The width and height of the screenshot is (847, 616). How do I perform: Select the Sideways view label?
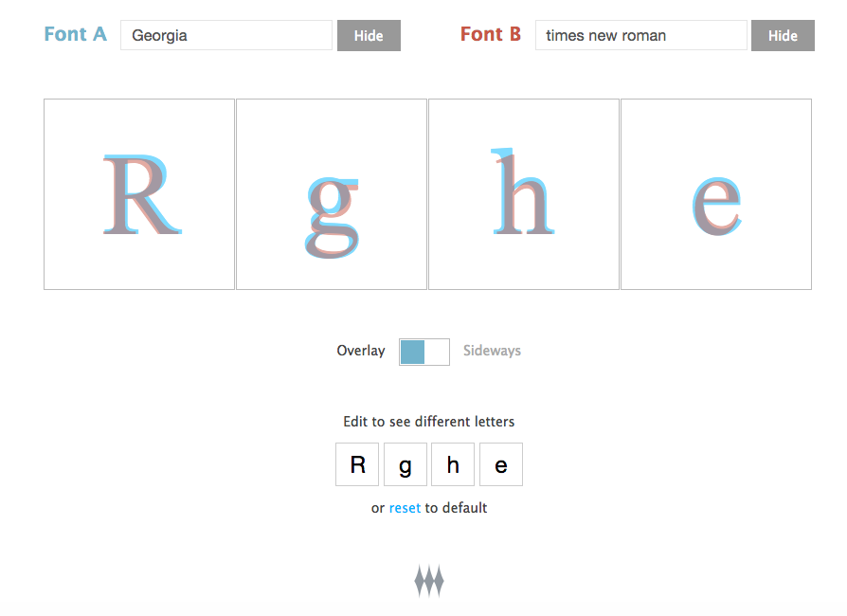[492, 351]
